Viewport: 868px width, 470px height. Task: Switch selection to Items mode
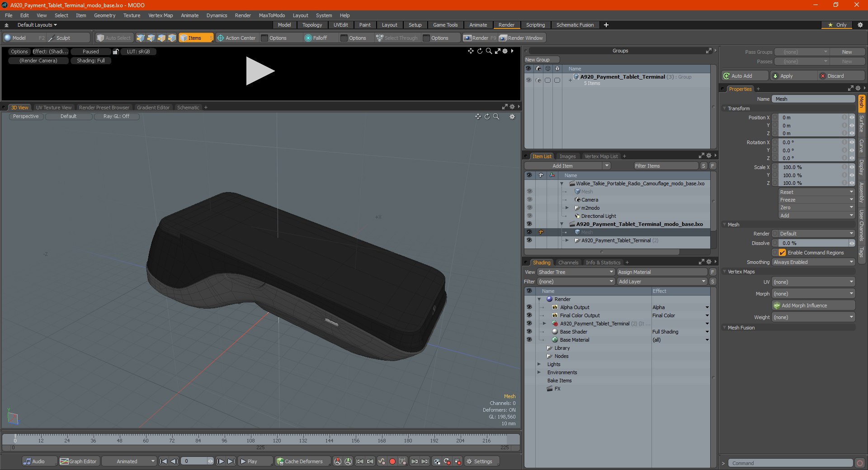pyautogui.click(x=196, y=38)
